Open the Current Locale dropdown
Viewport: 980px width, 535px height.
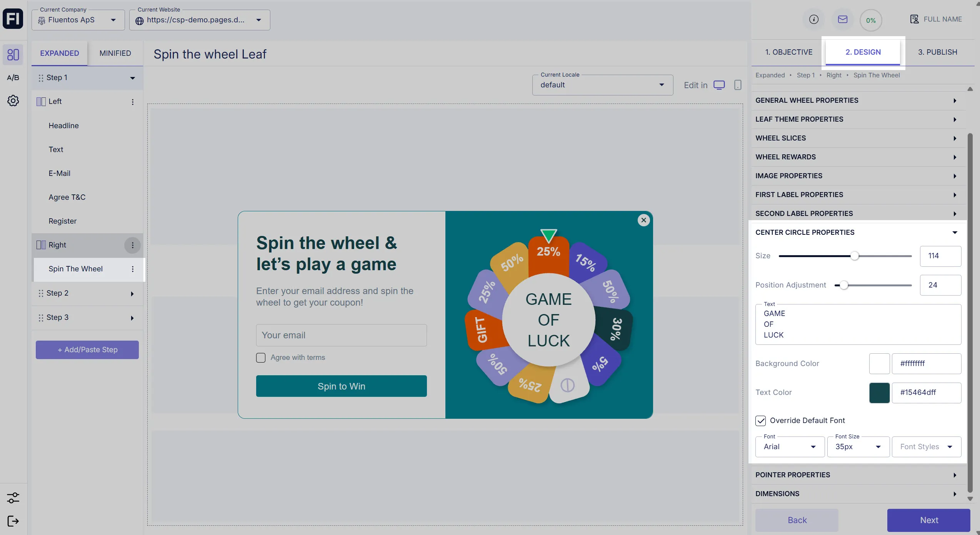602,85
